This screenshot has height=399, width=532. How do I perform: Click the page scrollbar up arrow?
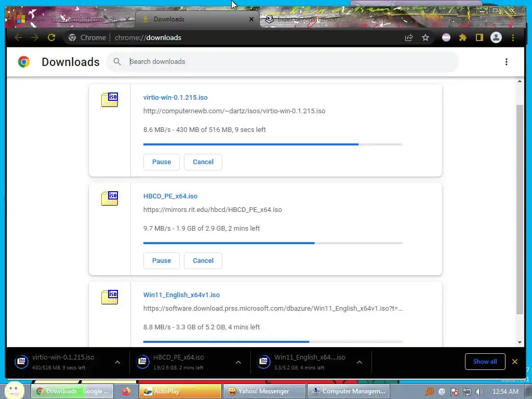click(x=520, y=82)
